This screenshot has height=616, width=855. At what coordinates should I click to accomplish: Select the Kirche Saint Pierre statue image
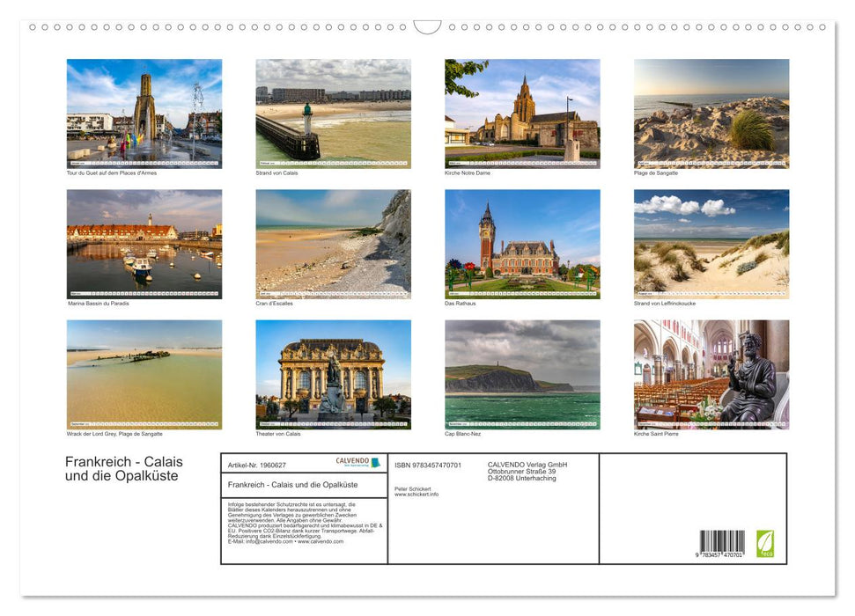click(711, 374)
